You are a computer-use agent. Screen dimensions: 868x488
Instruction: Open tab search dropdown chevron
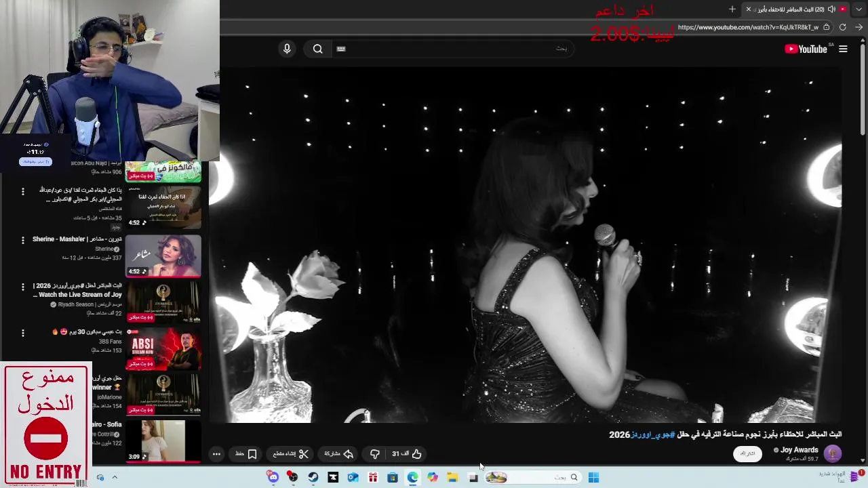(x=859, y=9)
